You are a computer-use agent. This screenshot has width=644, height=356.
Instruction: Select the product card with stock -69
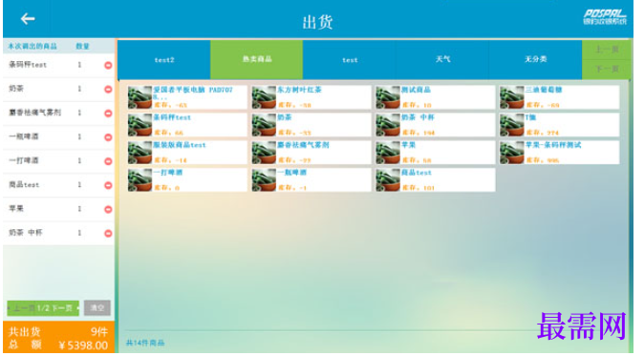point(559,97)
